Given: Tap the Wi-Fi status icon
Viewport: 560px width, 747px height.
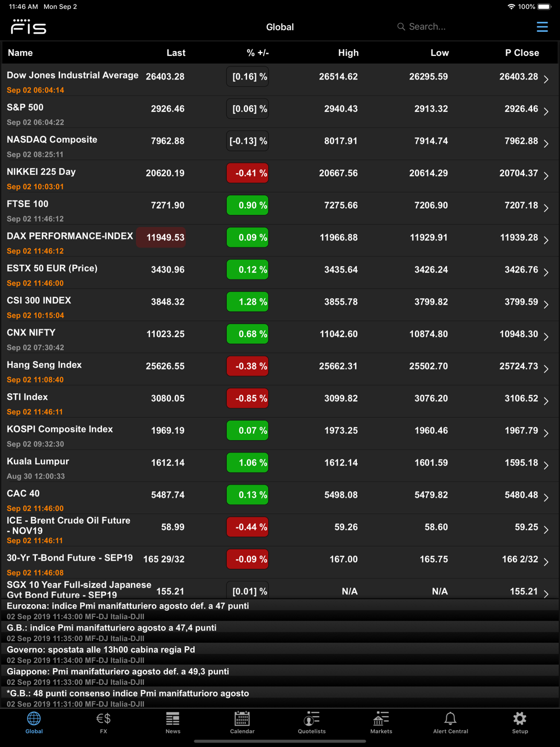Looking at the screenshot, I should tap(511, 7).
